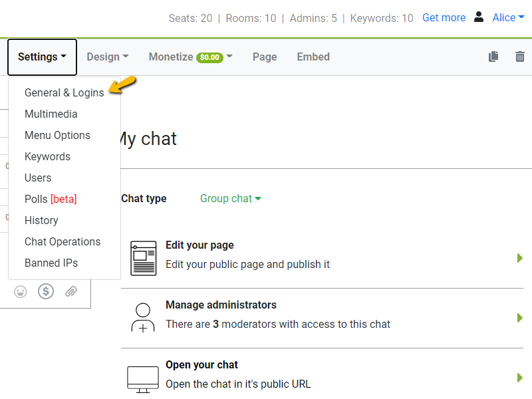
Task: Select General & Logins from Settings menu
Action: (x=64, y=93)
